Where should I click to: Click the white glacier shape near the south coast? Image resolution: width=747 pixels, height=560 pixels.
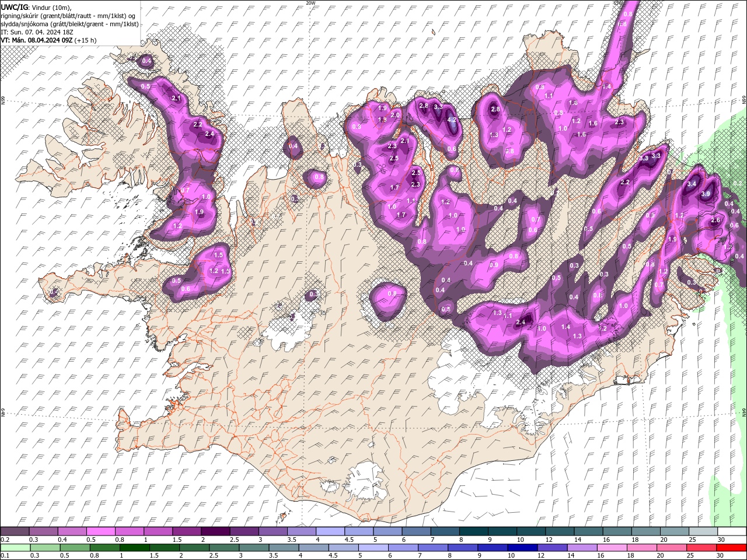pyautogui.click(x=365, y=481)
